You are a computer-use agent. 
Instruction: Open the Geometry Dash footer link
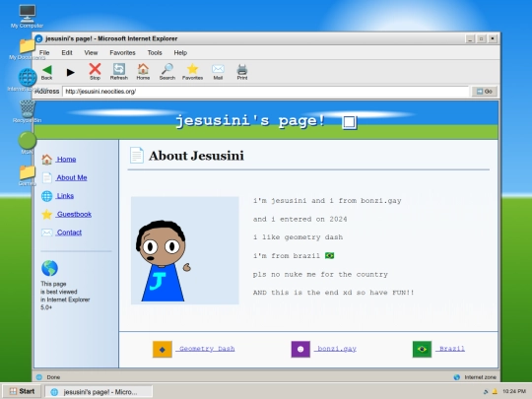pos(206,349)
